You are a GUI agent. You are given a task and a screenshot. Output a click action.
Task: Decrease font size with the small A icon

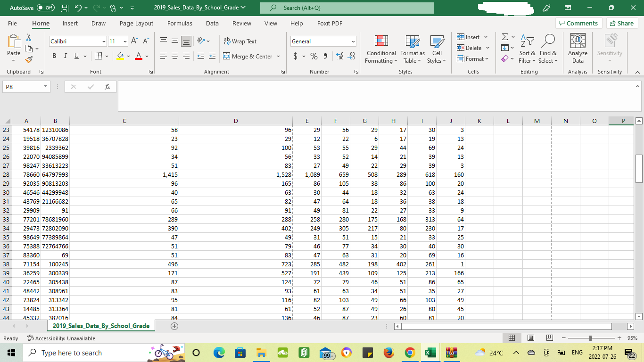click(x=146, y=41)
